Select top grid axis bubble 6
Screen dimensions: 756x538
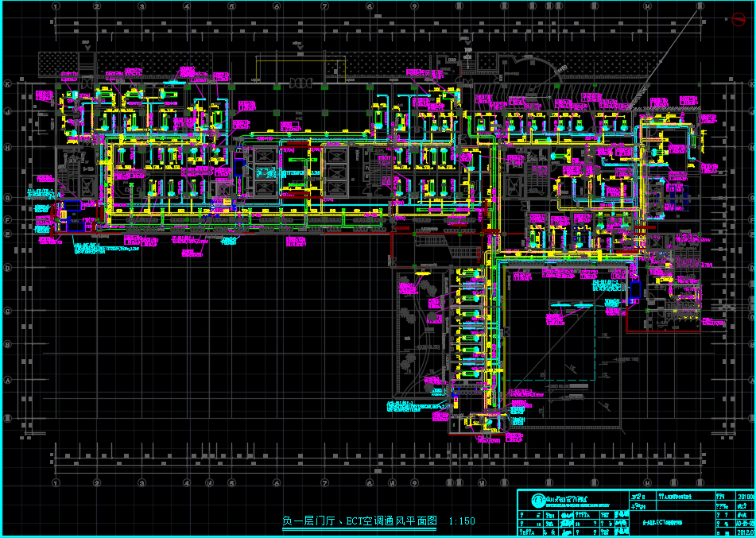click(x=277, y=6)
